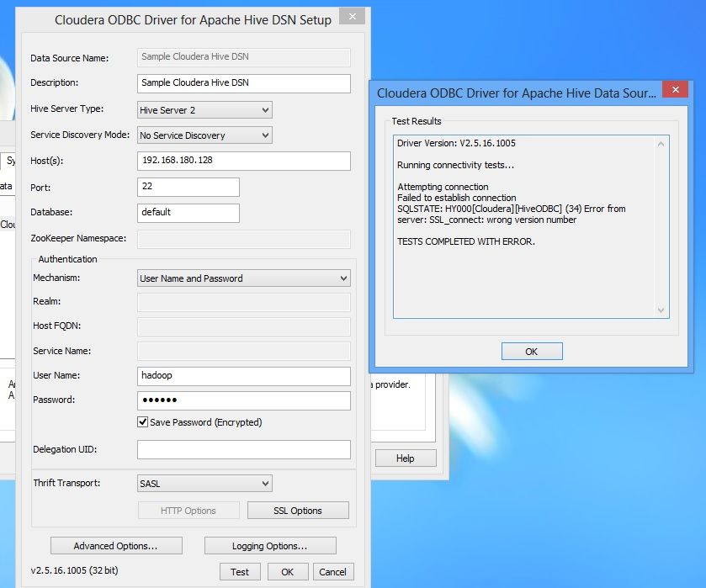
Task: Click into the Host(s) field showing 192.168.180.128
Action: tap(243, 161)
